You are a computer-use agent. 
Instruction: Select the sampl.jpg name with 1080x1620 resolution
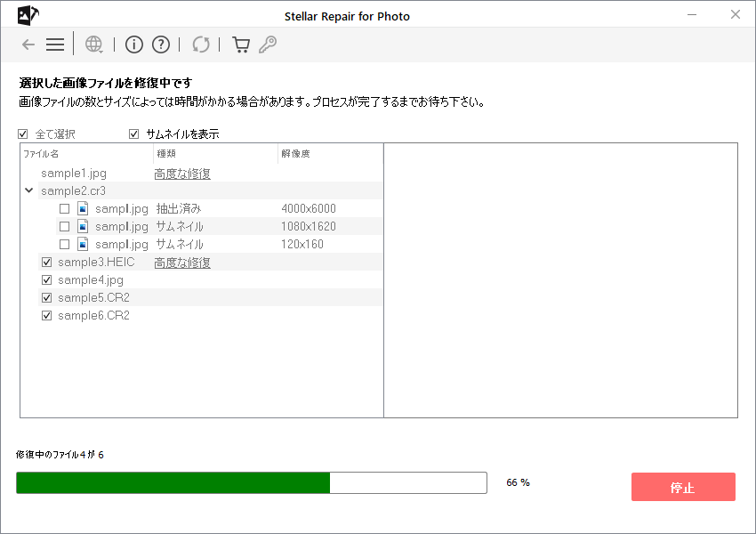click(122, 227)
